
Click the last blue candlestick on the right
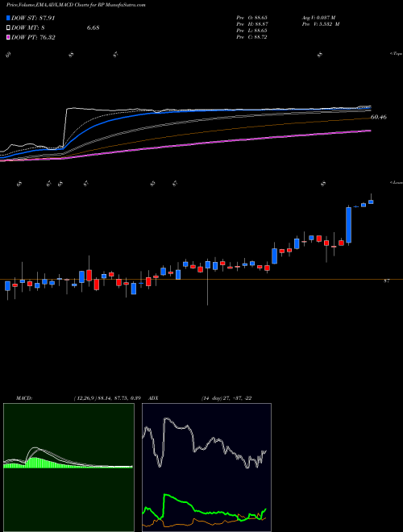(x=371, y=202)
